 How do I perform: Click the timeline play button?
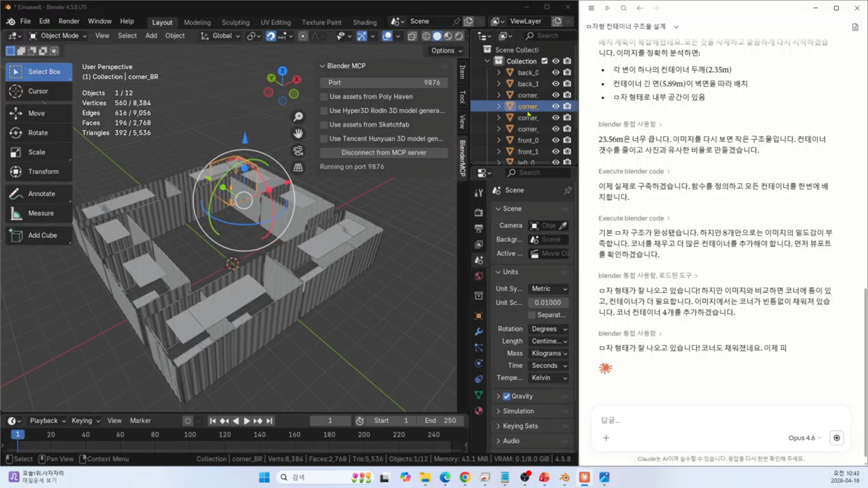246,421
